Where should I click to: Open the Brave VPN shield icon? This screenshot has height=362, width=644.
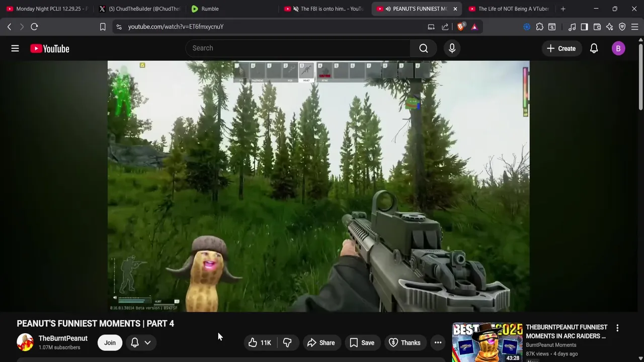[x=622, y=27]
